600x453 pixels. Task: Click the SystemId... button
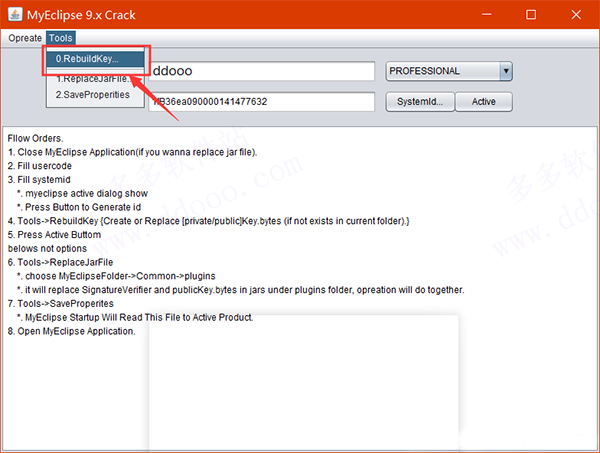point(420,102)
